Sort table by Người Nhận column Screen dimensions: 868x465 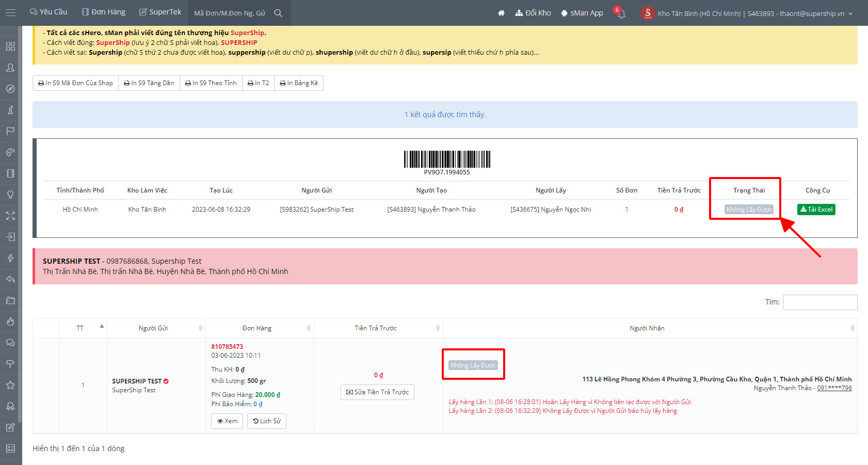tap(650, 328)
